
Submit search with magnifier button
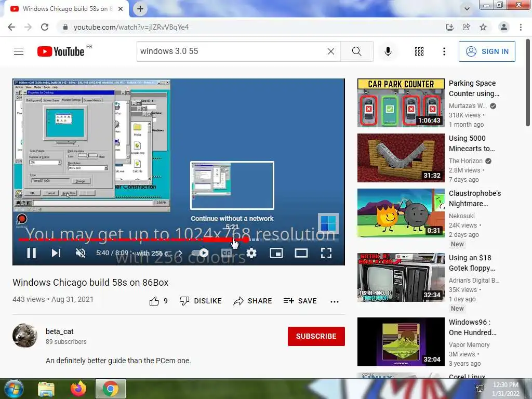(x=356, y=51)
